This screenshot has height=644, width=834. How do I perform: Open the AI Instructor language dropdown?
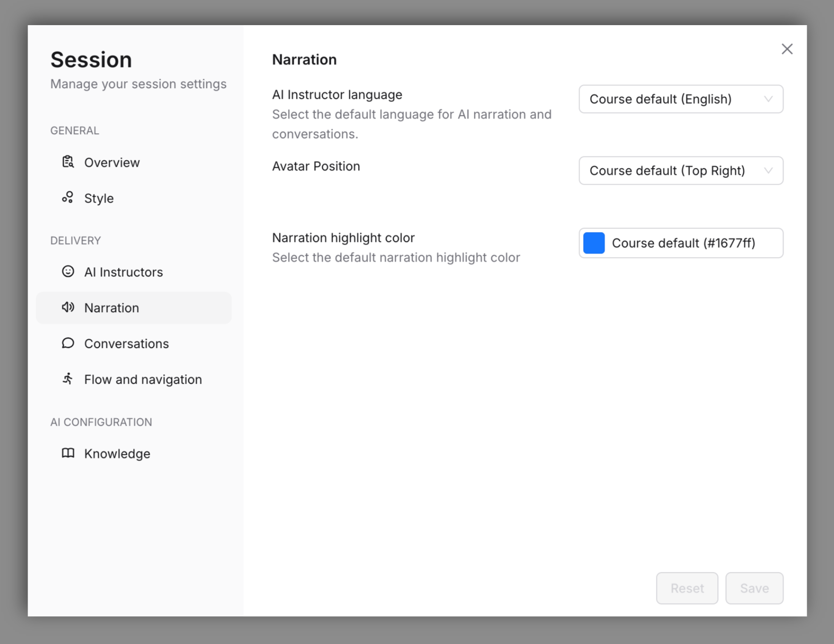[680, 99]
